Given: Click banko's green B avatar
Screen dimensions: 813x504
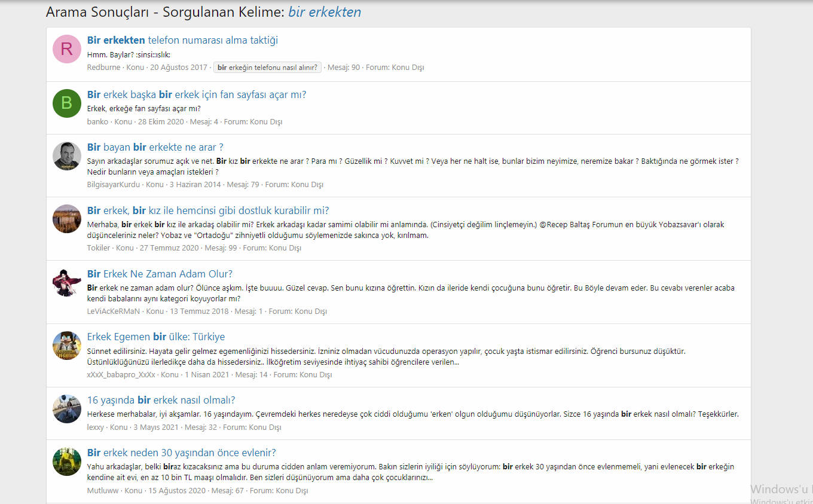Looking at the screenshot, I should coord(67,103).
